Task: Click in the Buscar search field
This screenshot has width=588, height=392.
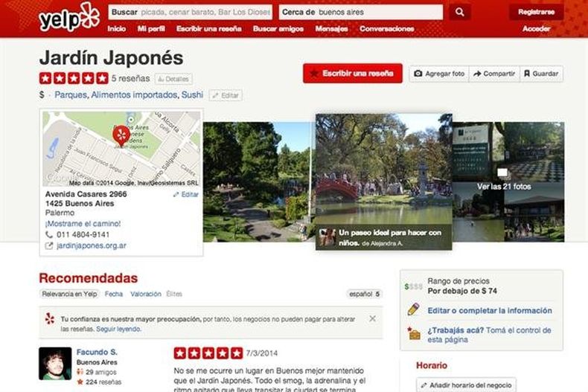Action: [190, 12]
